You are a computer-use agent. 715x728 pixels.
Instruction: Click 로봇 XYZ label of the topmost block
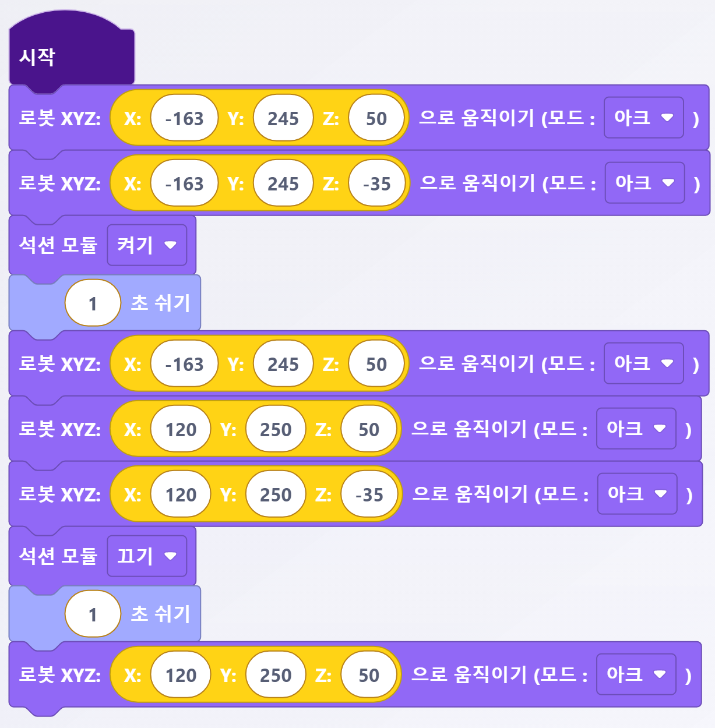tap(59, 118)
